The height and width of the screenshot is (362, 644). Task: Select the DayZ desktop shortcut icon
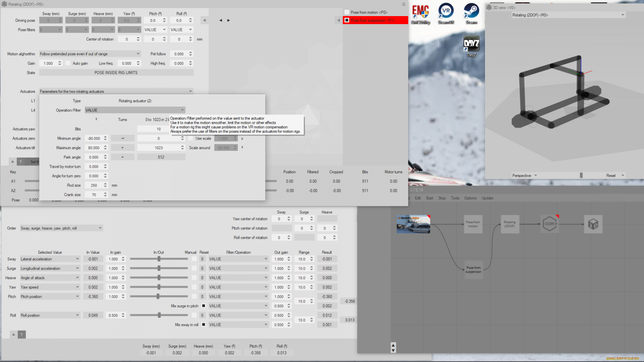click(x=471, y=45)
